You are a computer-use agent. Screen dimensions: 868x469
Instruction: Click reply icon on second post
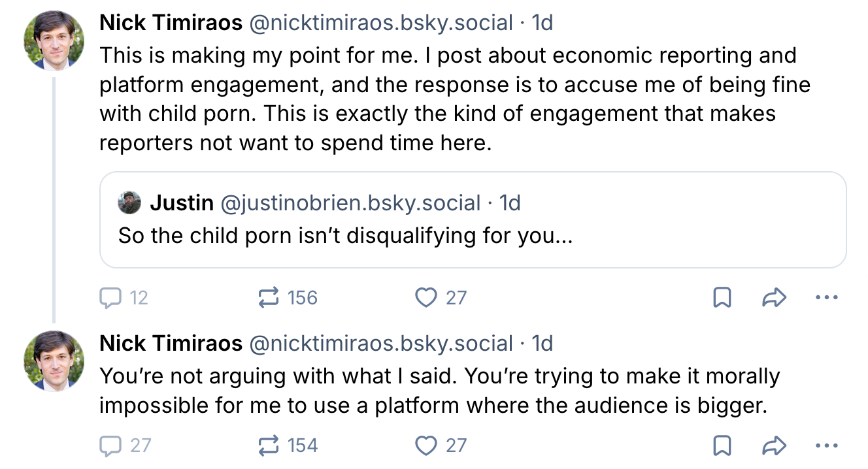tap(111, 445)
